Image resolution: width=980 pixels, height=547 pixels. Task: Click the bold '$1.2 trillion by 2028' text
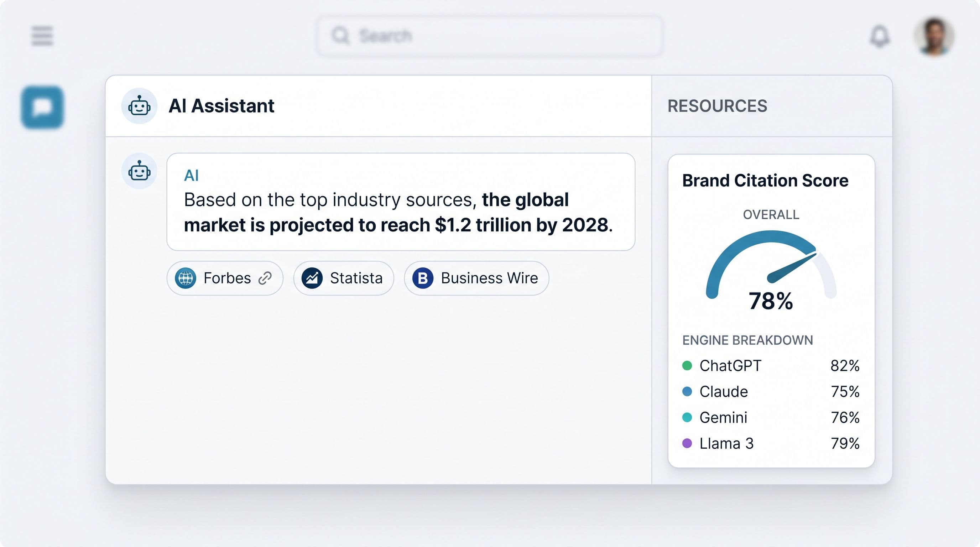pos(521,225)
